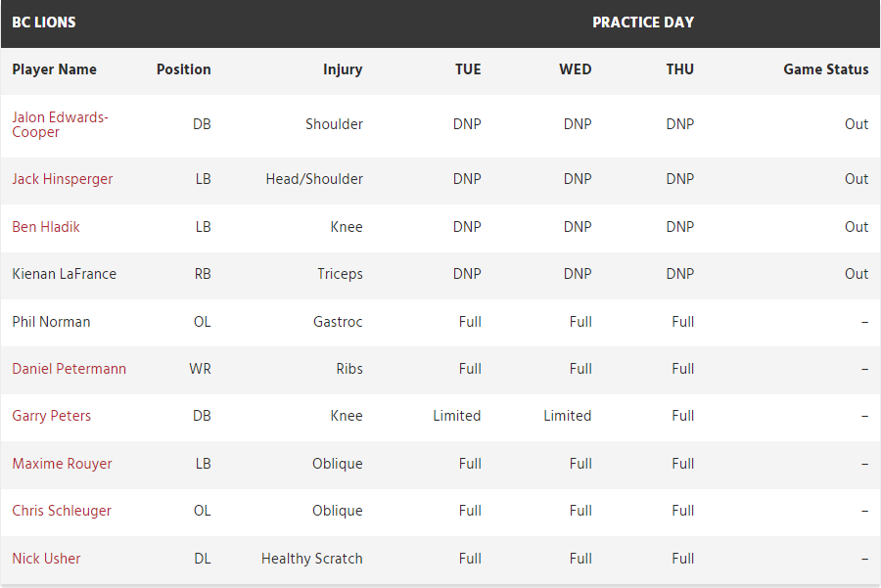Click the Healthy Scratch injury cell
The width and height of the screenshot is (881, 588).
point(311,559)
